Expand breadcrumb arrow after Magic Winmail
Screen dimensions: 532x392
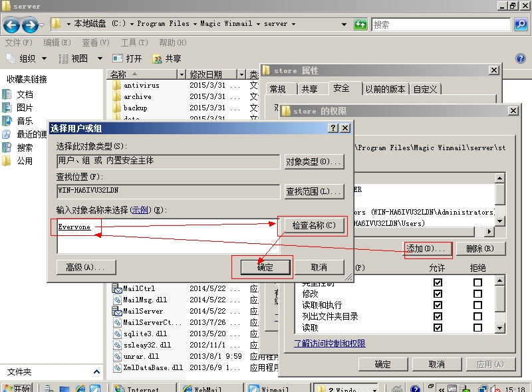[x=258, y=24]
